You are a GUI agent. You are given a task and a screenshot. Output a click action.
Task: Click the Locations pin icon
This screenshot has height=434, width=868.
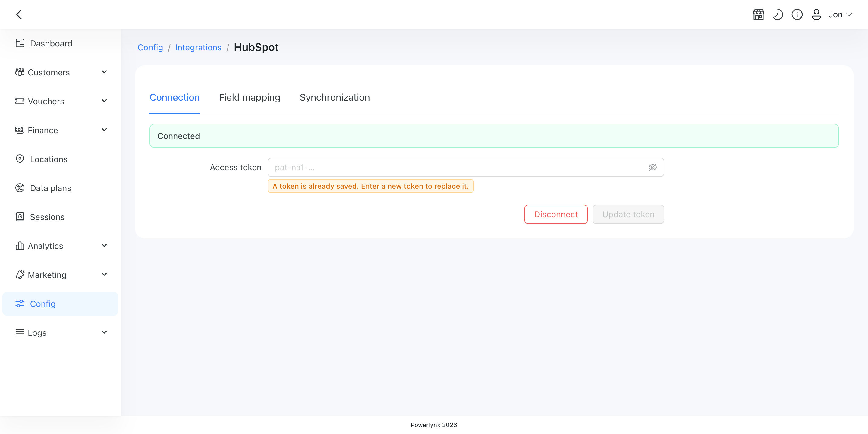point(20,159)
